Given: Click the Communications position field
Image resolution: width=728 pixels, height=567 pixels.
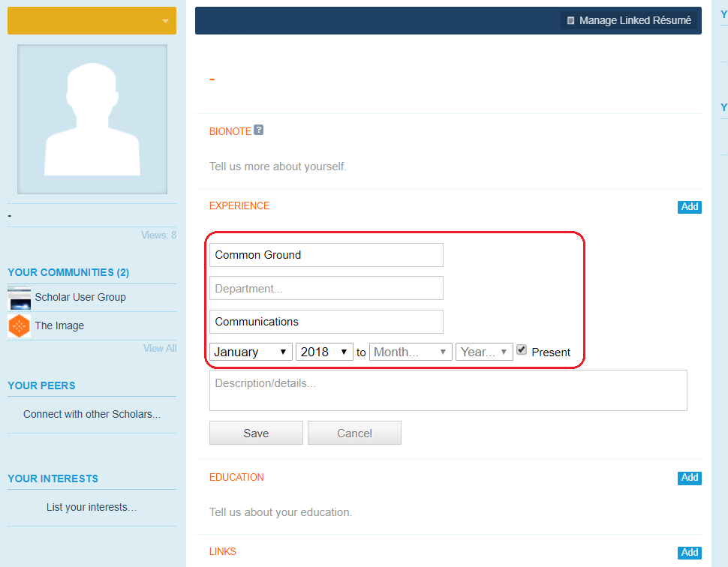Looking at the screenshot, I should [326, 322].
